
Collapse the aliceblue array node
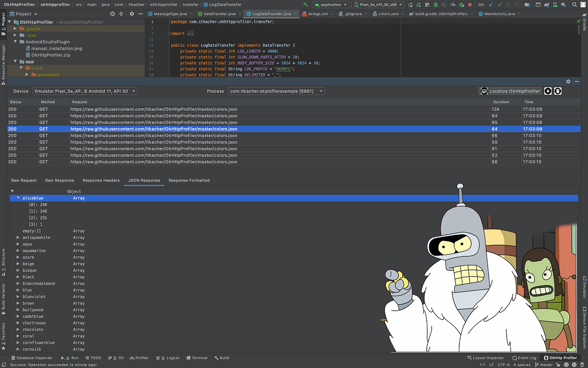pyautogui.click(x=18, y=198)
